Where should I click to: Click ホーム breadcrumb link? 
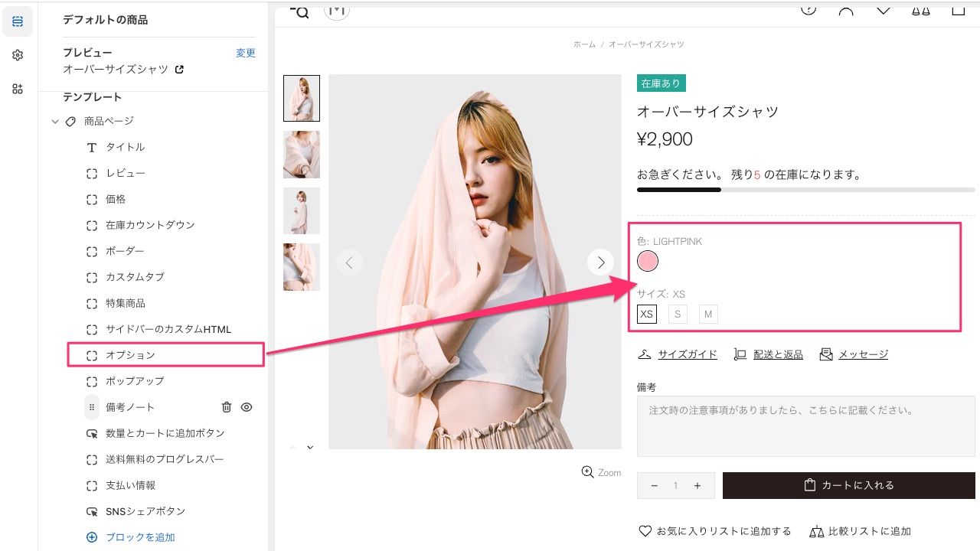[x=584, y=44]
